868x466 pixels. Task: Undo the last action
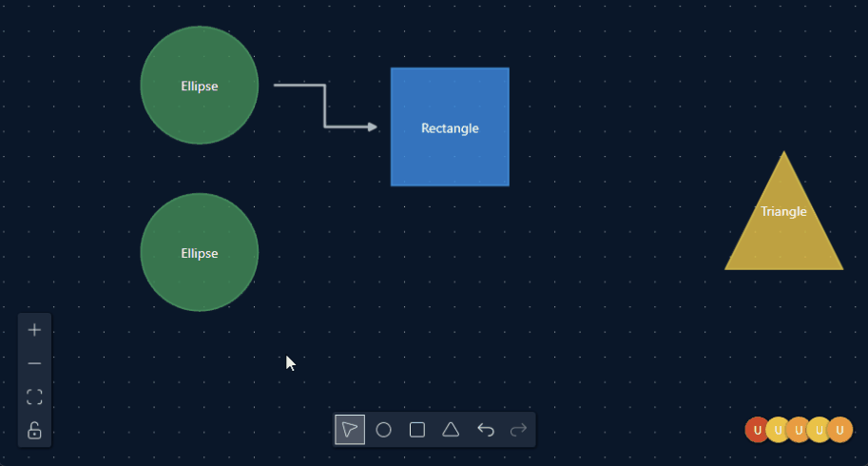click(x=486, y=430)
